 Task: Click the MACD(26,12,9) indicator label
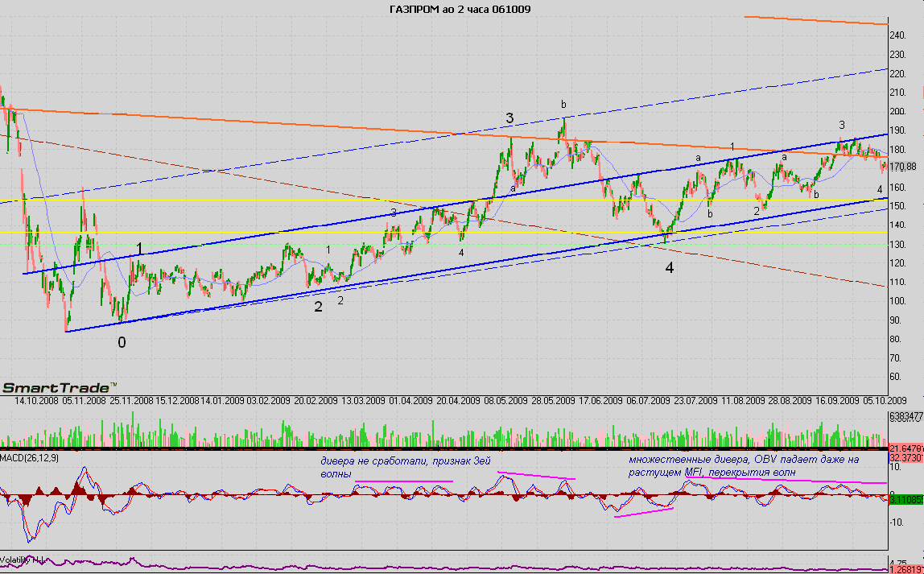click(x=30, y=457)
